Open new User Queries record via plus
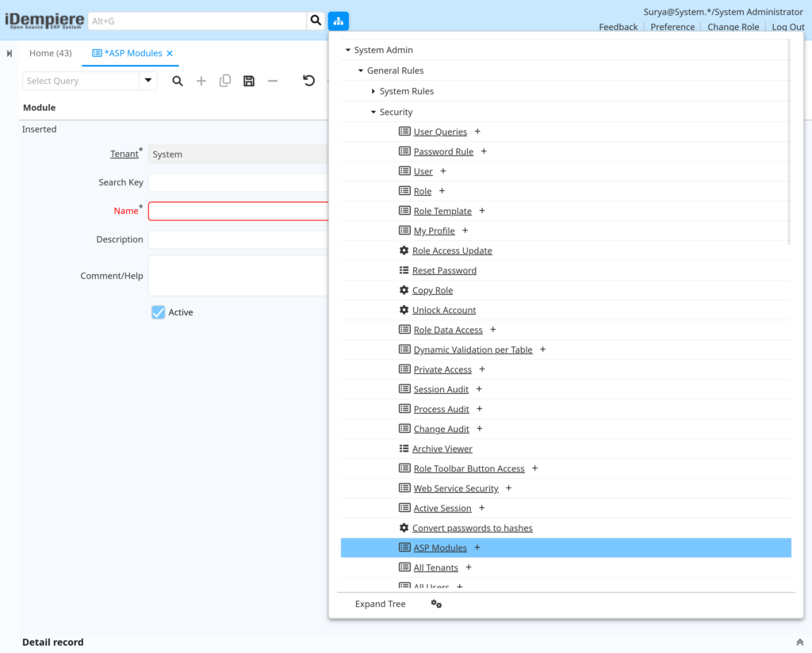The width and height of the screenshot is (812, 653). click(477, 132)
